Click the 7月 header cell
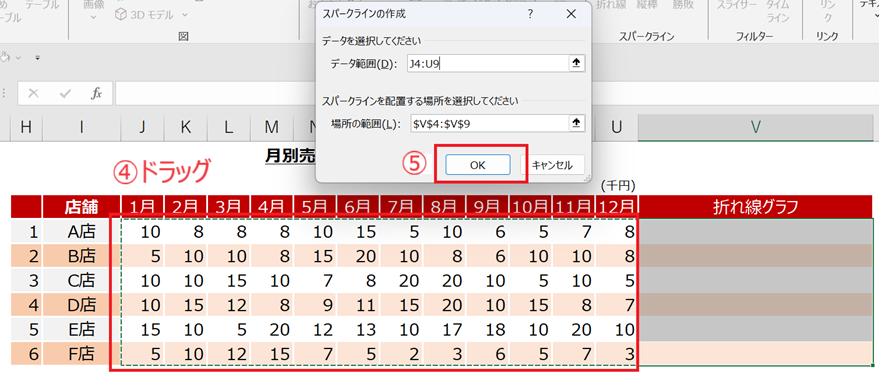 point(401,207)
